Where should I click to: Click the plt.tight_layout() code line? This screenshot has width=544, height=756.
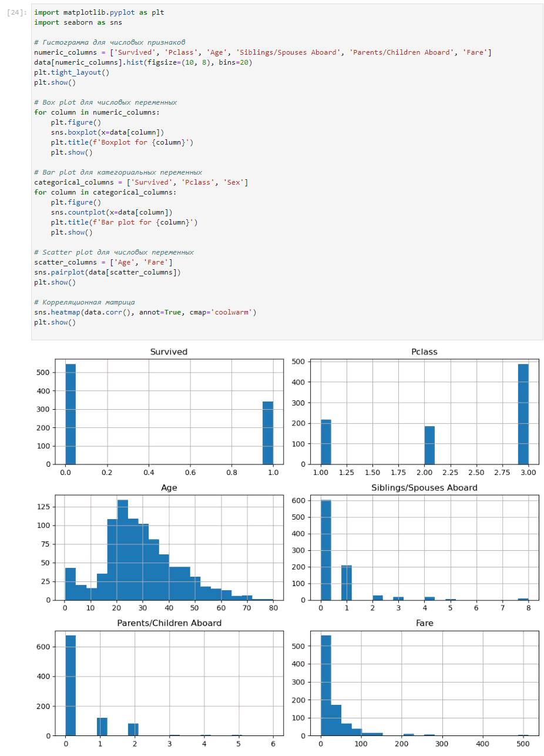pyautogui.click(x=71, y=72)
